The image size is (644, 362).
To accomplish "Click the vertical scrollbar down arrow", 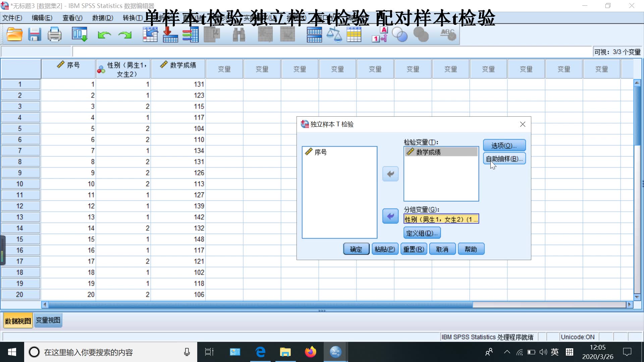I will coord(637,297).
